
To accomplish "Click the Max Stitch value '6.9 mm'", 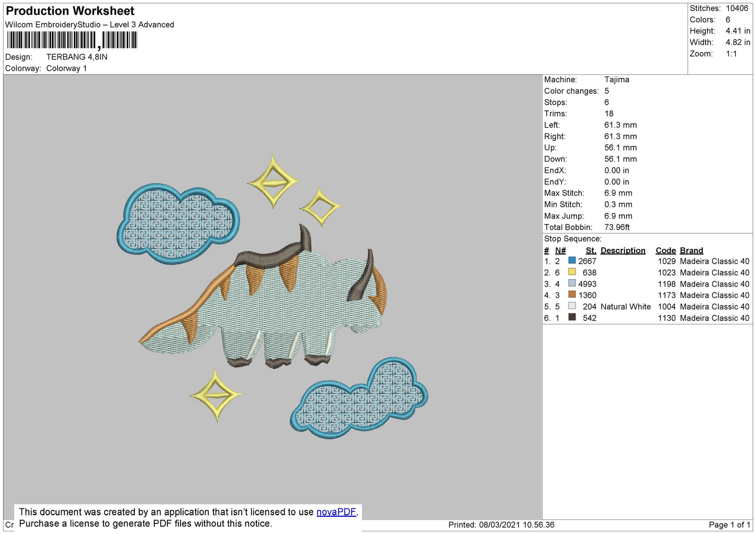I will tap(618, 193).
